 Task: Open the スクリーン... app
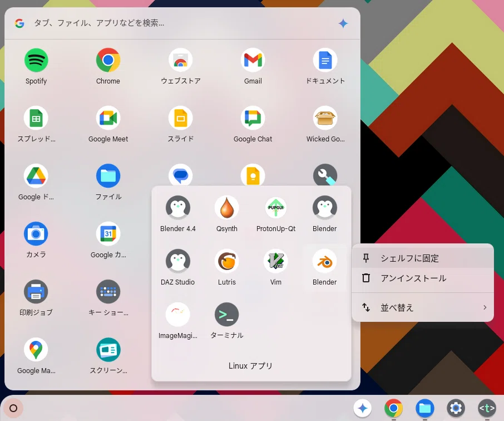click(108, 350)
